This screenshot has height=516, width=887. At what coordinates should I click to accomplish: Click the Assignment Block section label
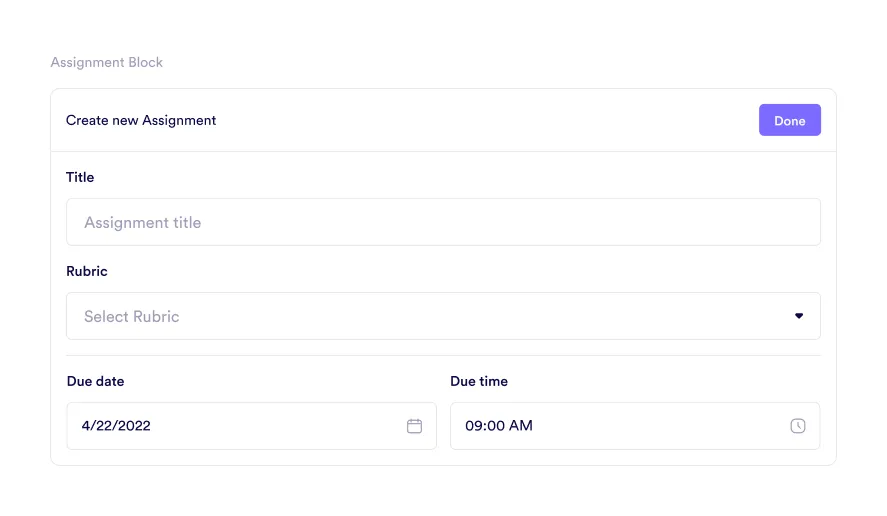click(107, 62)
